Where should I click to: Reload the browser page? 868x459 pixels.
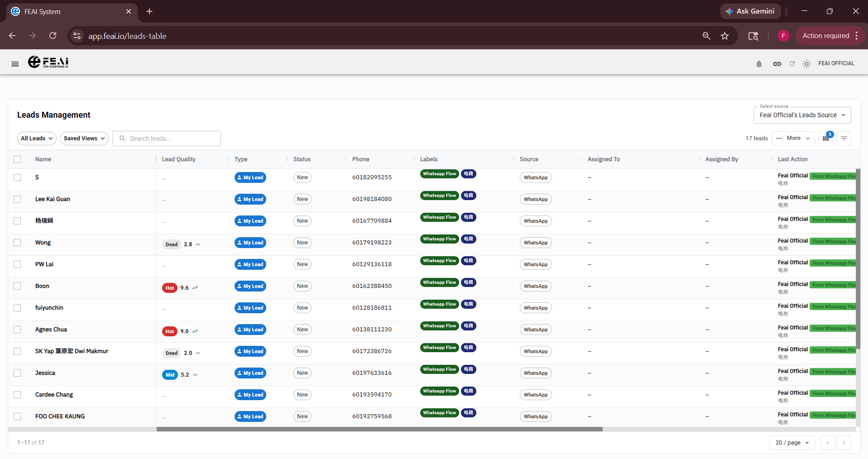pos(53,36)
